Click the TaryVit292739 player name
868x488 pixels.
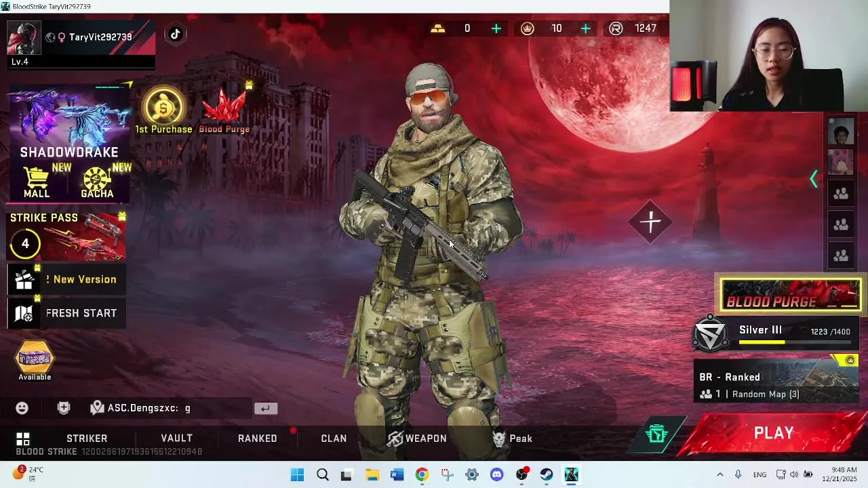100,37
